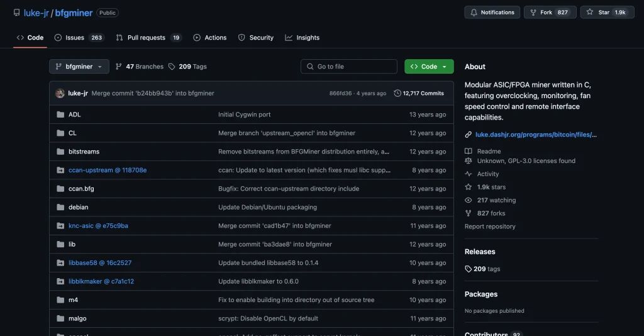The image size is (644, 336).
Task: Open the ADL directory name
Action: click(x=74, y=115)
